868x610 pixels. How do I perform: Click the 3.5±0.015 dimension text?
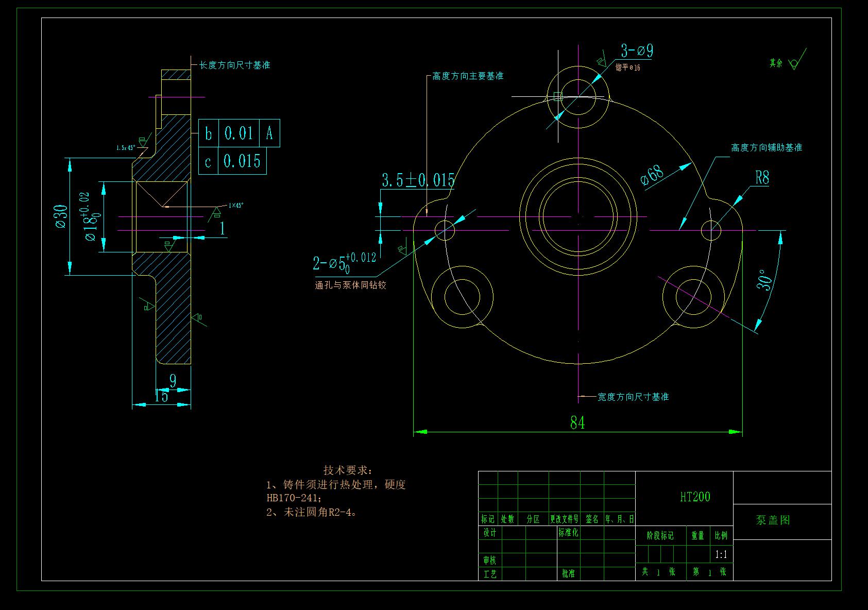[418, 180]
